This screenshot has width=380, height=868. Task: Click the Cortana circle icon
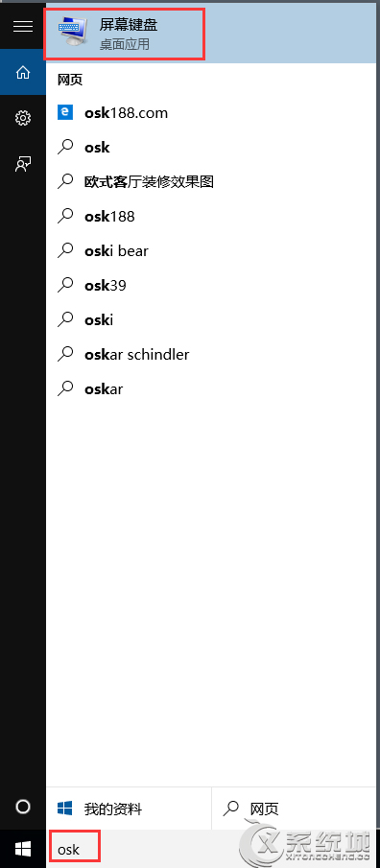click(23, 807)
